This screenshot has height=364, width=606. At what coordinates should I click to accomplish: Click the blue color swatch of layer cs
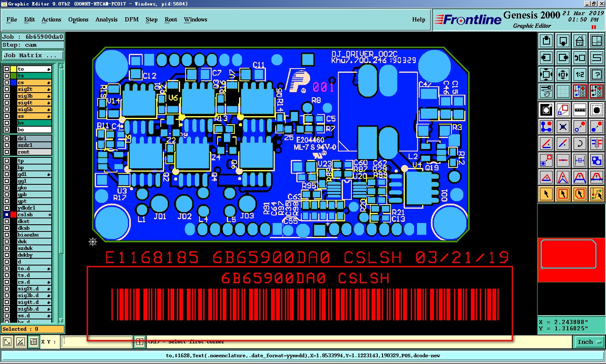click(13, 82)
